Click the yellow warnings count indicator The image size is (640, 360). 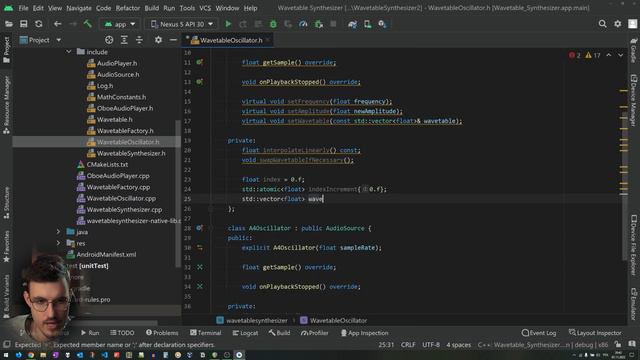click(593, 55)
